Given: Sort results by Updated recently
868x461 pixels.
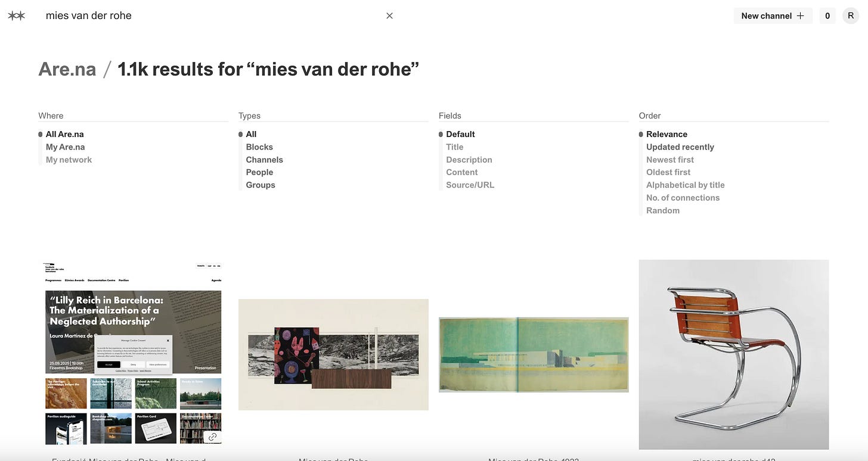Looking at the screenshot, I should [680, 147].
